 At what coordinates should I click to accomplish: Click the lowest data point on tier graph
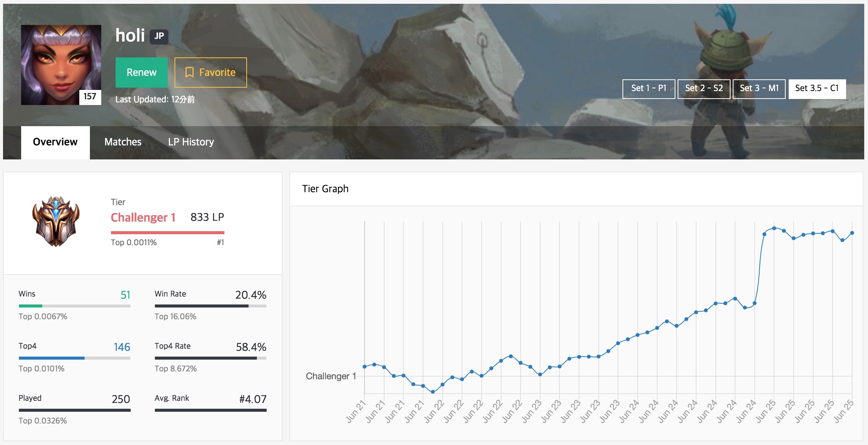point(433,392)
